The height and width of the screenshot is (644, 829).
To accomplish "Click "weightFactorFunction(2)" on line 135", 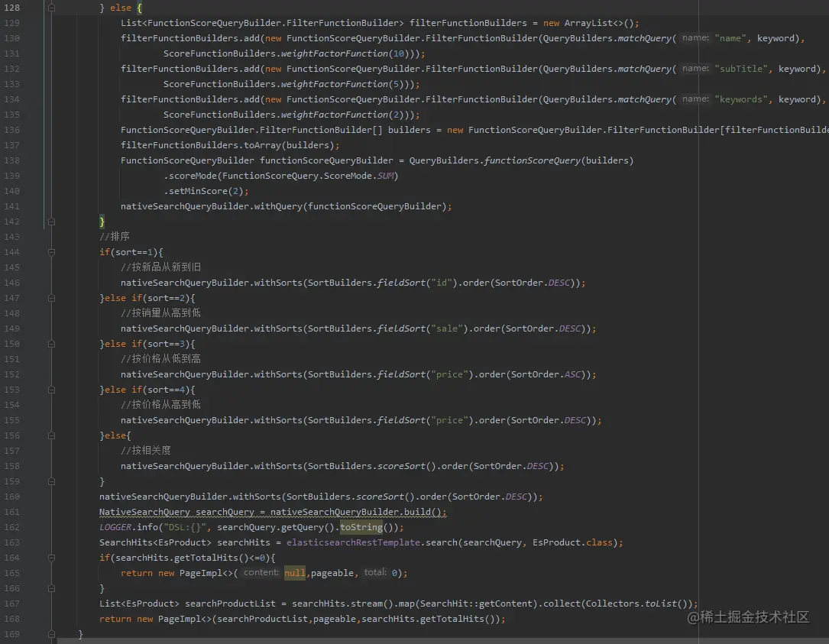I will pos(342,115).
